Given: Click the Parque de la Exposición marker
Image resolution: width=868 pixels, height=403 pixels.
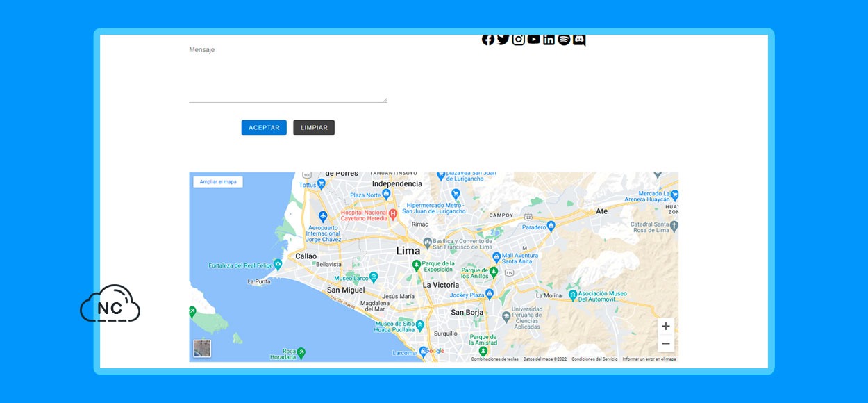Looking at the screenshot, I should coord(417,264).
